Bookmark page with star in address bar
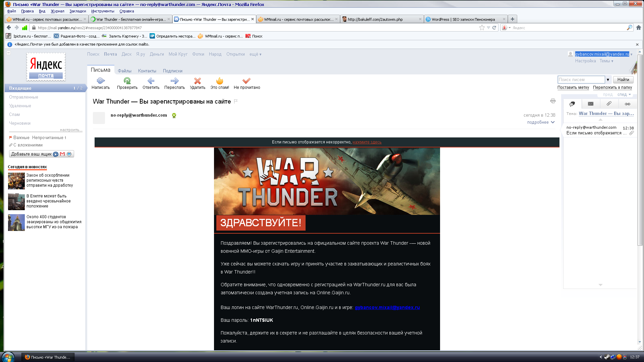 pyautogui.click(x=482, y=28)
